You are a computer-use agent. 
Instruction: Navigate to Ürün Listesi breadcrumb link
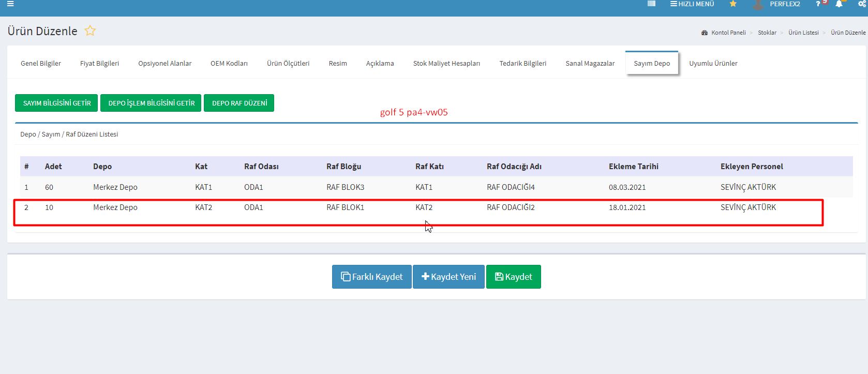803,33
